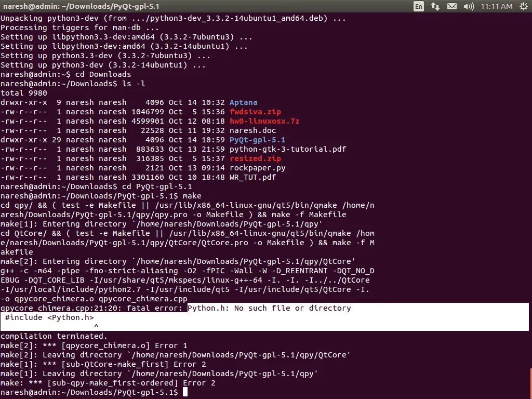Click the 'Processing triggers for man-db' line
Image resolution: width=532 pixels, height=399 pixels.
coord(79,28)
